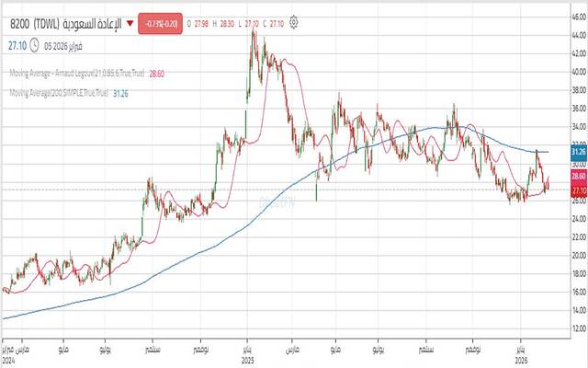Screen dimensions: 588x368
Task: Click the 27.10 current price axis tag
Action: pos(578,190)
